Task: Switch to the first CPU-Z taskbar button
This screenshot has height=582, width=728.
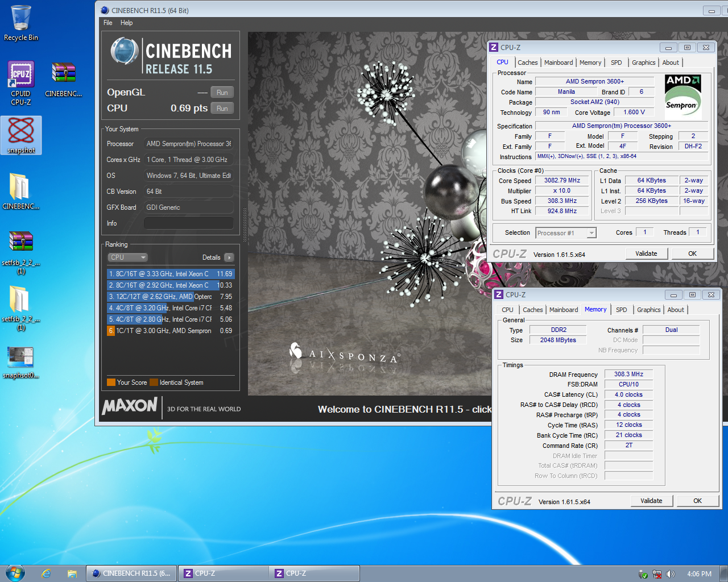Action: [x=223, y=573]
